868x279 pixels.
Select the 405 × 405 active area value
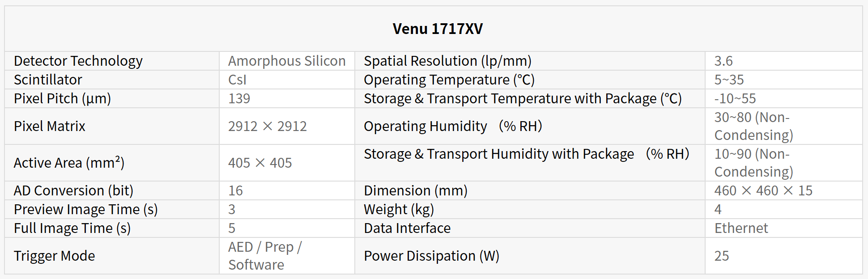pos(260,163)
